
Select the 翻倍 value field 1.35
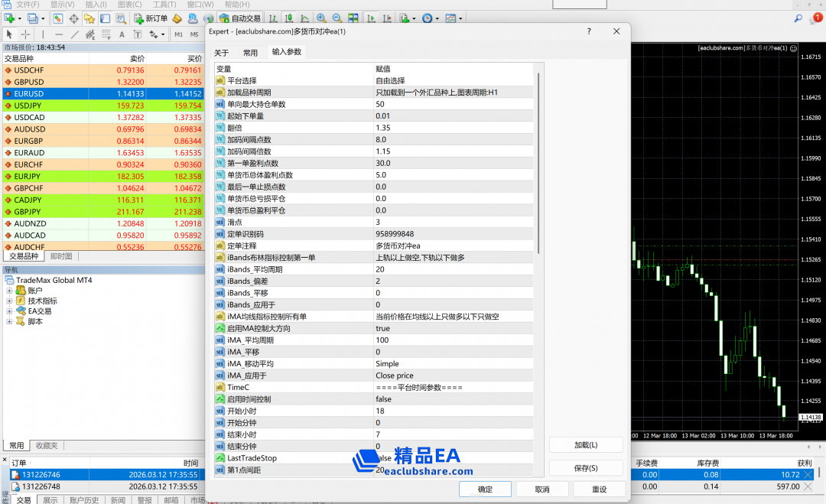coord(383,128)
